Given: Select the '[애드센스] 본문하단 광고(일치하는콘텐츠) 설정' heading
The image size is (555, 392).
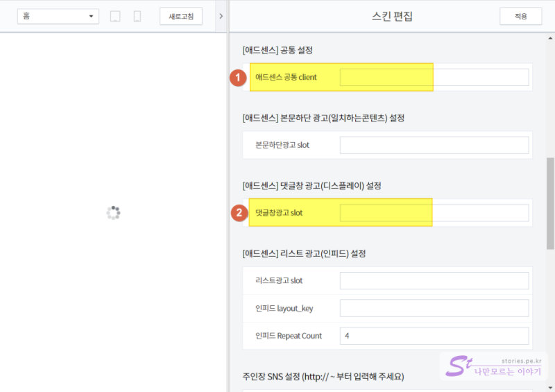Looking at the screenshot, I should tap(323, 118).
